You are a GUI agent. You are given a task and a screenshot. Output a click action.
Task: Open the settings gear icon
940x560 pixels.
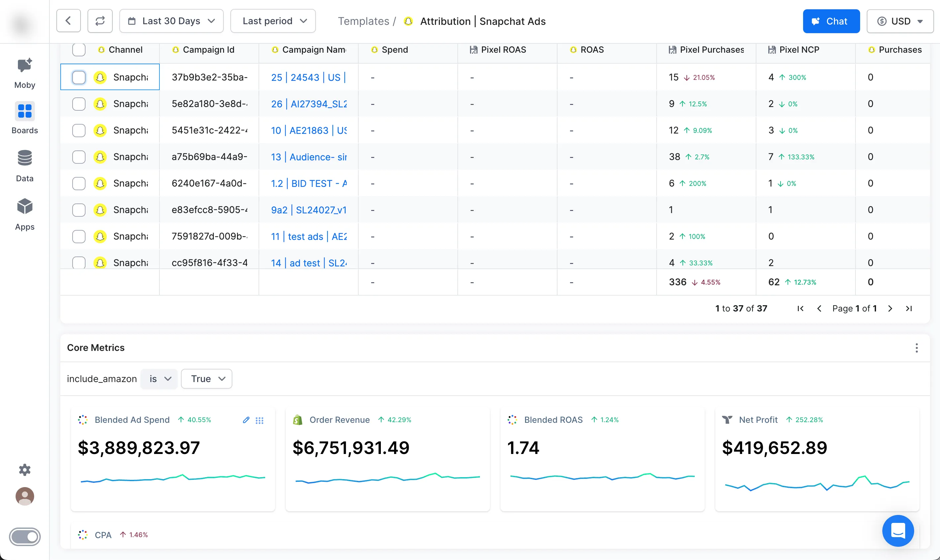click(25, 470)
